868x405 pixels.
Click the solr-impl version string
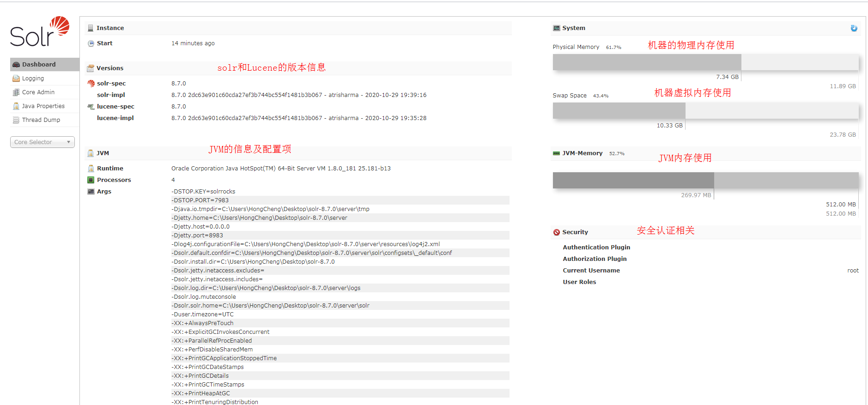[299, 95]
